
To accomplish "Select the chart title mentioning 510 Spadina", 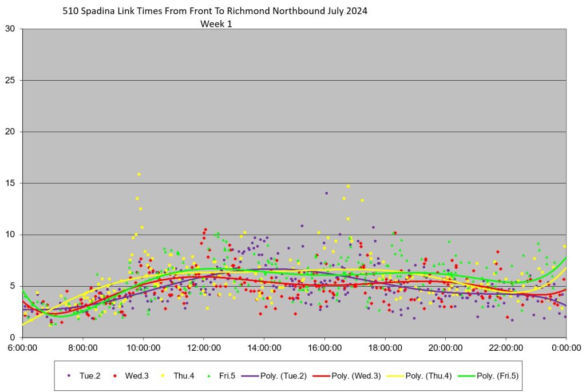I will 215,11.
